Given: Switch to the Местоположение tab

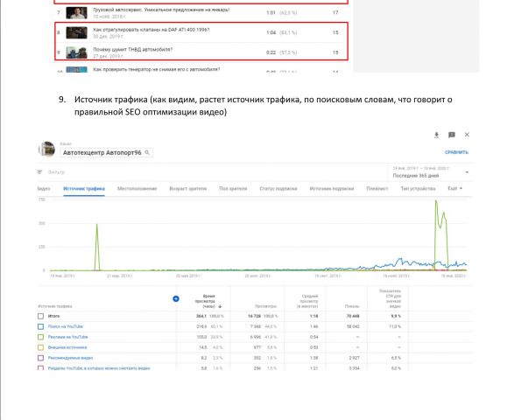Looking at the screenshot, I should pyautogui.click(x=137, y=189).
